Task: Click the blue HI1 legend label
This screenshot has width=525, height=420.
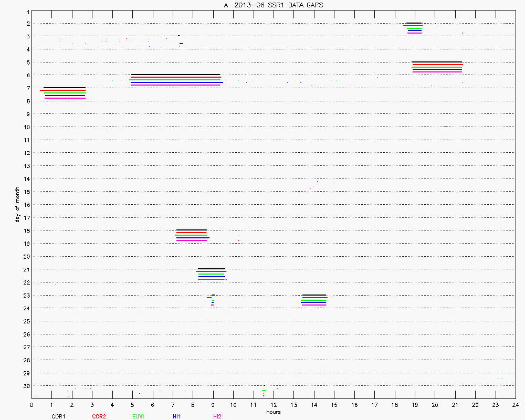Action: pyautogui.click(x=177, y=416)
